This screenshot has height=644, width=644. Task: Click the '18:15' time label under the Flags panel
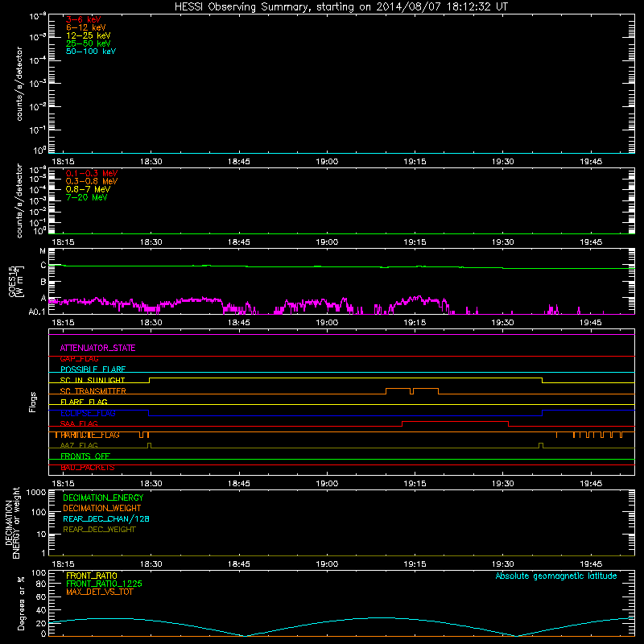pos(64,484)
